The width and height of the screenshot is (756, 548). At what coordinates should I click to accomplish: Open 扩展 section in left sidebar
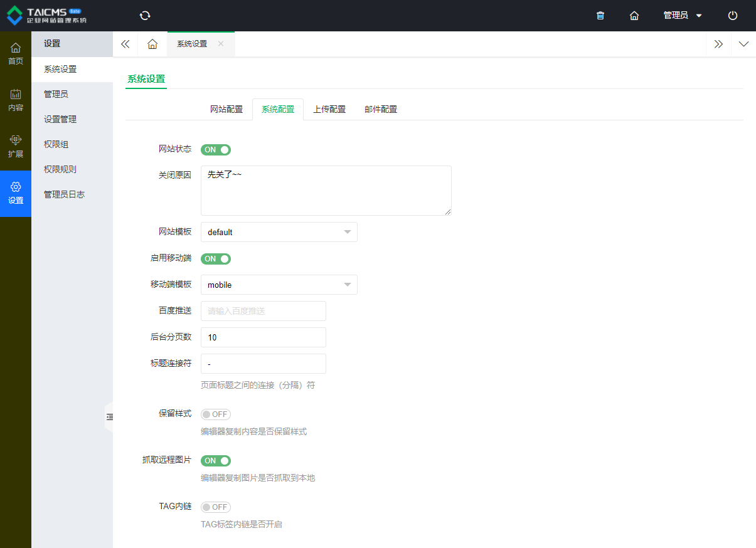pyautogui.click(x=16, y=147)
